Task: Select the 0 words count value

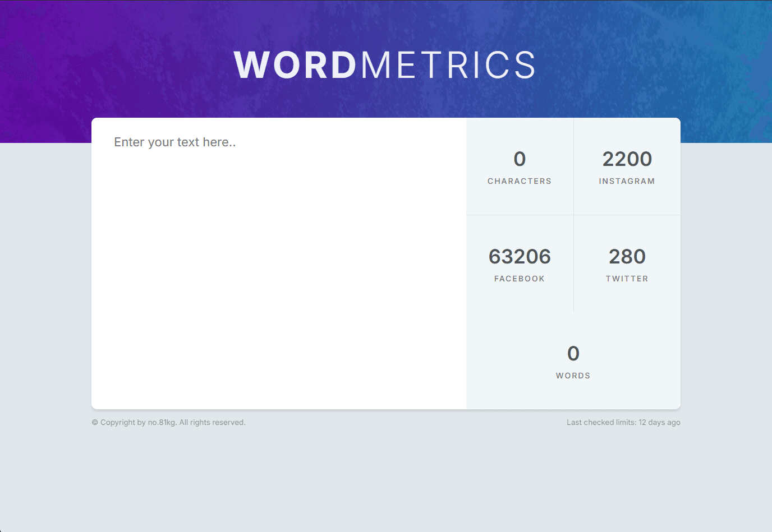Action: click(573, 354)
